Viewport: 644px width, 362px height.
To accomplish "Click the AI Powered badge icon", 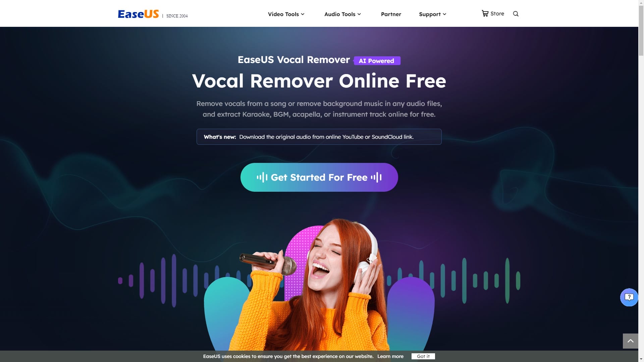I will [376, 61].
